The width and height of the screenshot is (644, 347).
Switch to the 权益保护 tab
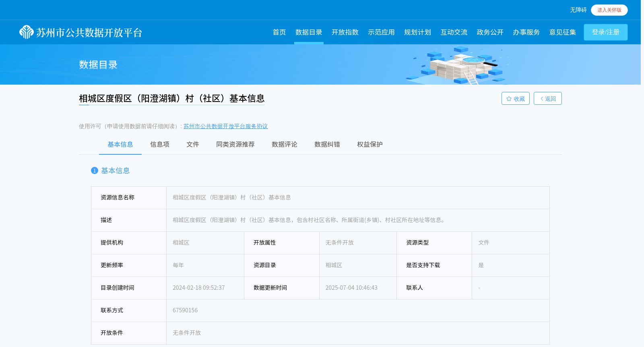click(370, 144)
